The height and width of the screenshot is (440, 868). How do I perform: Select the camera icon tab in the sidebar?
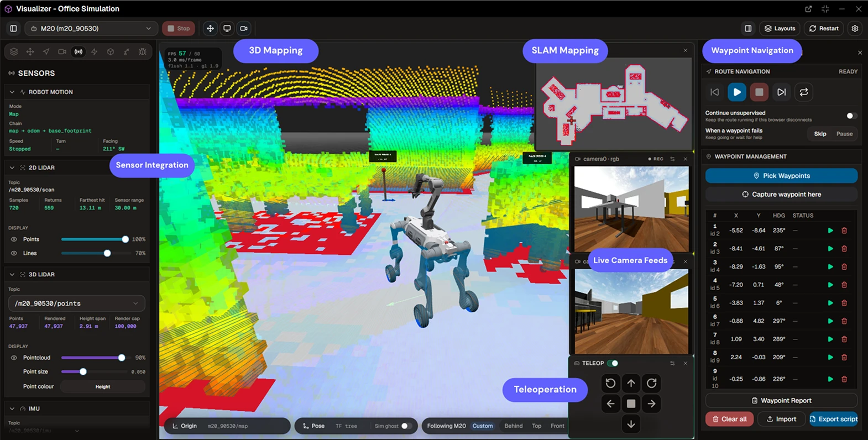pyautogui.click(x=62, y=51)
